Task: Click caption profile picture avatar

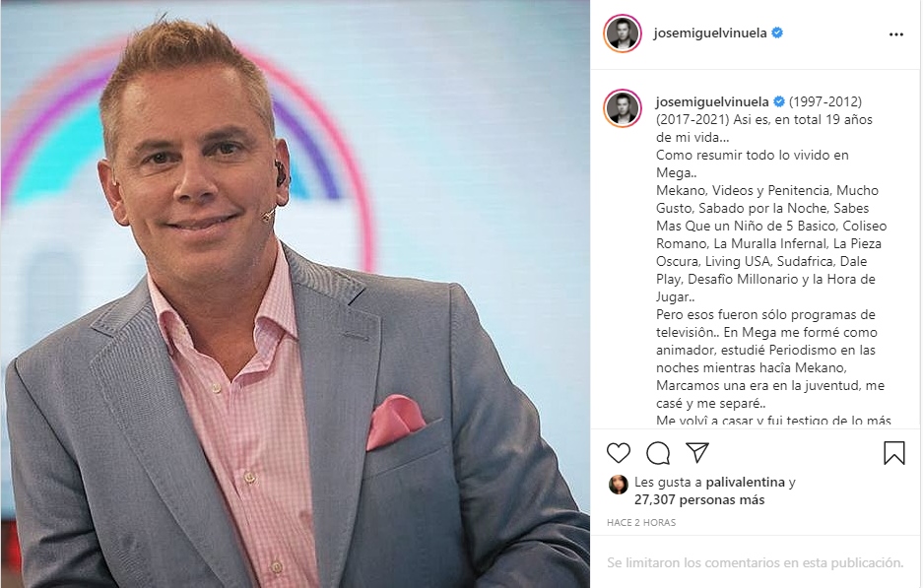Action: coord(623,108)
